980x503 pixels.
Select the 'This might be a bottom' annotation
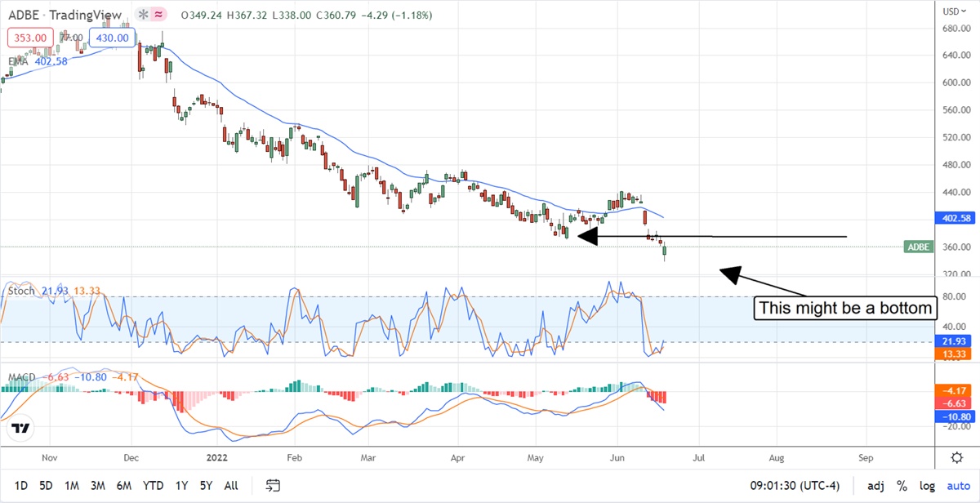tap(844, 309)
